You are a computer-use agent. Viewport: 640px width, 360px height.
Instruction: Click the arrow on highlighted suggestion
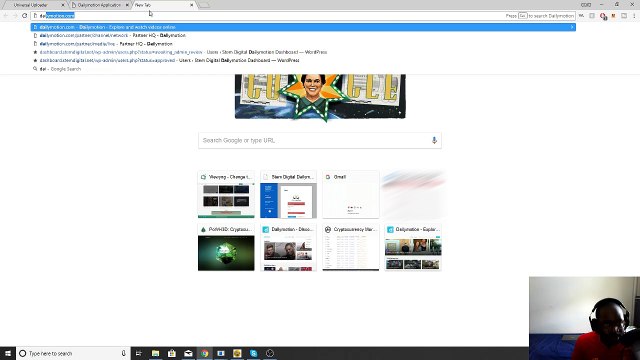point(572,27)
